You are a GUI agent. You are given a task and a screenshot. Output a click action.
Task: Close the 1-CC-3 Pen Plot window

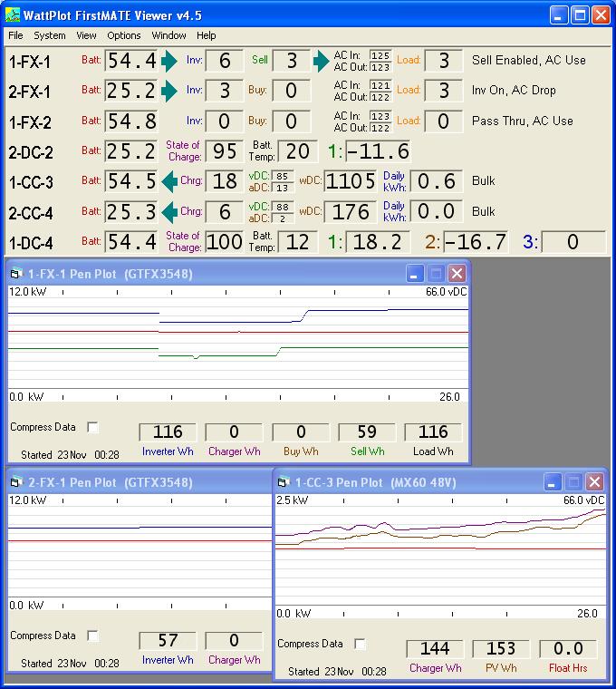click(x=594, y=482)
